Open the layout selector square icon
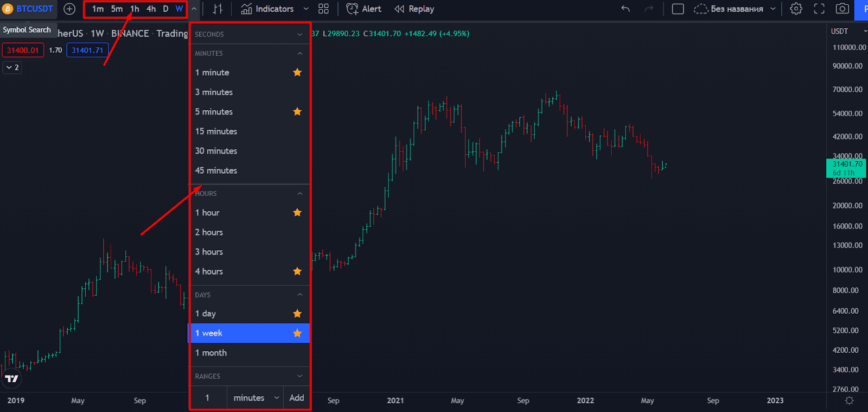The width and height of the screenshot is (868, 412). [x=678, y=9]
